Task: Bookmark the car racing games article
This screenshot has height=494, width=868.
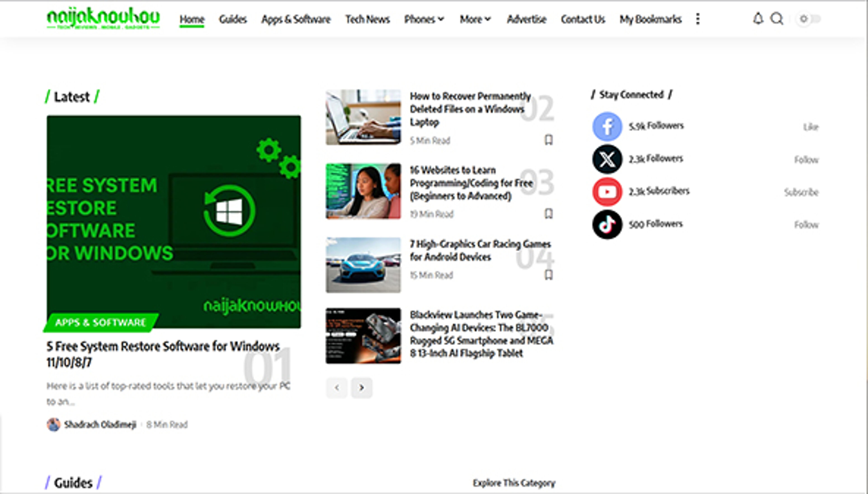Action: point(548,275)
